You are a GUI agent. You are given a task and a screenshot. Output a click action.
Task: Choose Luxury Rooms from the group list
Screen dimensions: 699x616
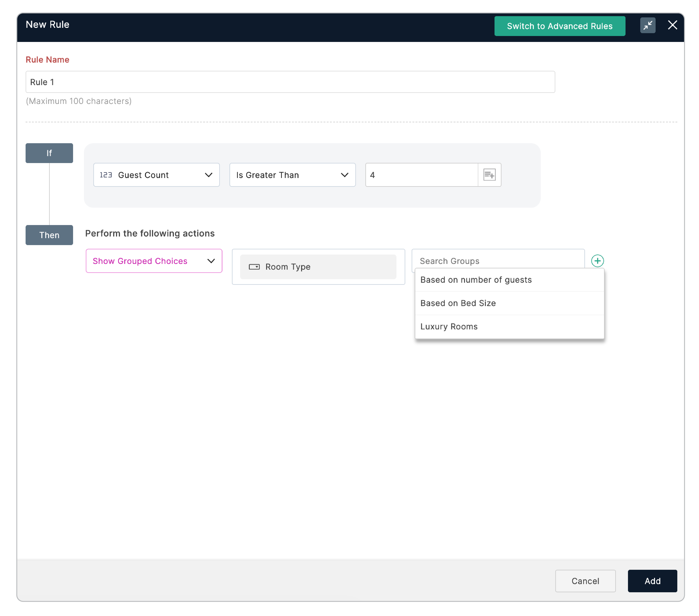click(x=449, y=326)
